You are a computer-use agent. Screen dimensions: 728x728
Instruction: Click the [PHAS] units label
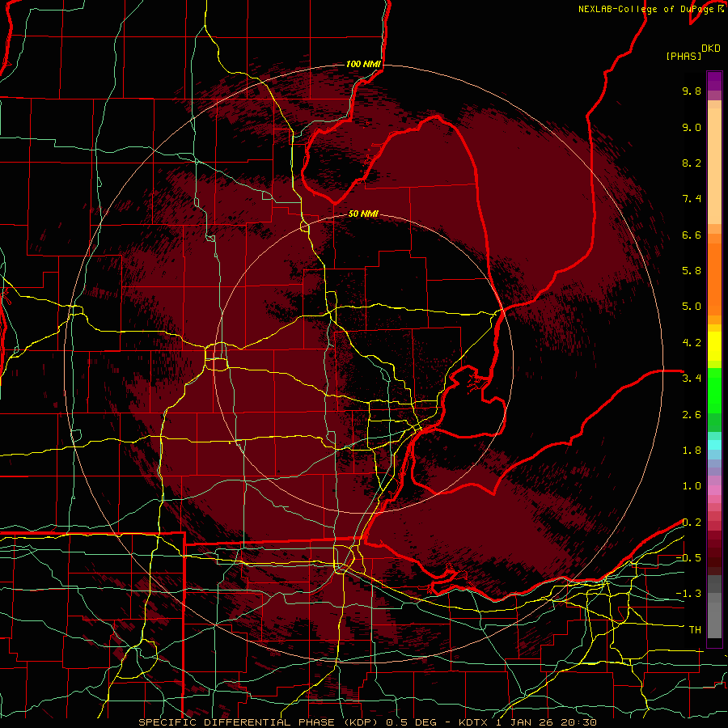[x=684, y=56]
